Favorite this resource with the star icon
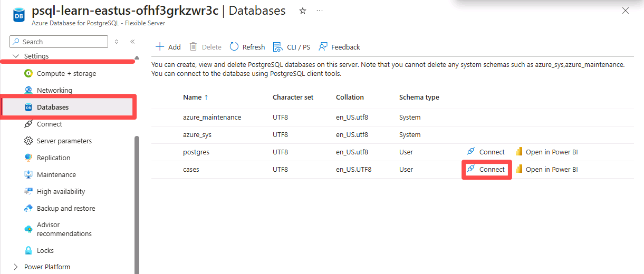Viewport: 644px width, 274px height. click(303, 11)
